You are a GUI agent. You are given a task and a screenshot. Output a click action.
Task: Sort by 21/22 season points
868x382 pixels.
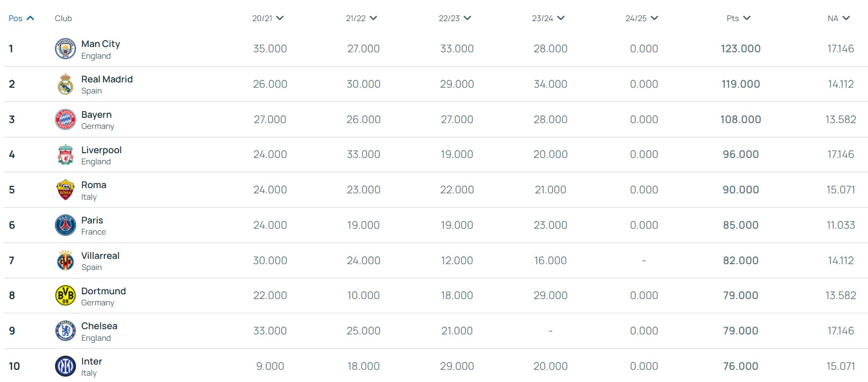361,18
